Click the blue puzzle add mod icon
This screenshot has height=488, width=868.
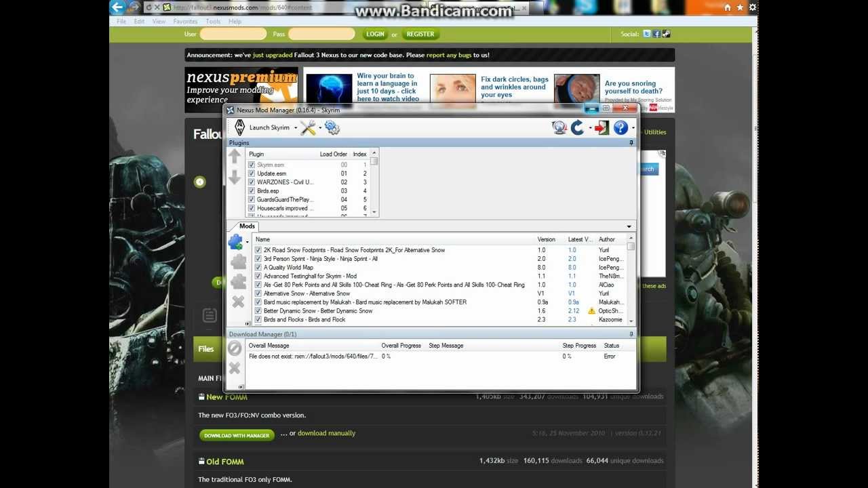point(235,241)
